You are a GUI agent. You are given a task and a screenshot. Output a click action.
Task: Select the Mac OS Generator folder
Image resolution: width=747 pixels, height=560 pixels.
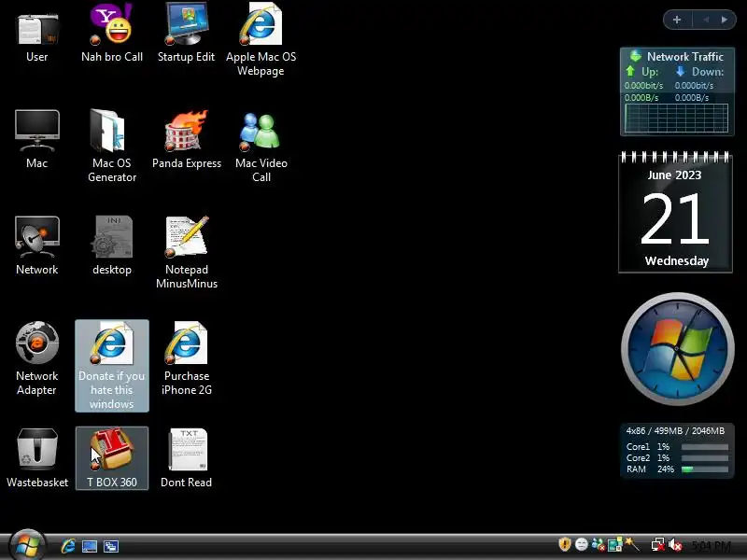(x=112, y=146)
